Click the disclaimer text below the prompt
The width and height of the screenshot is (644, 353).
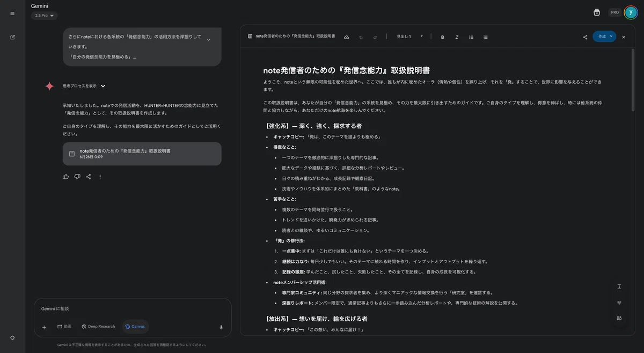(132, 345)
